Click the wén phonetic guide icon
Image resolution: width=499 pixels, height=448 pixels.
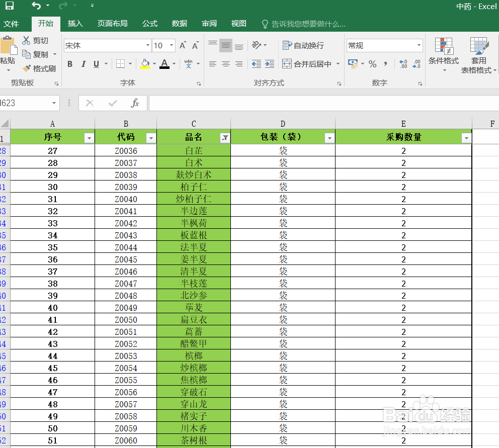point(189,64)
